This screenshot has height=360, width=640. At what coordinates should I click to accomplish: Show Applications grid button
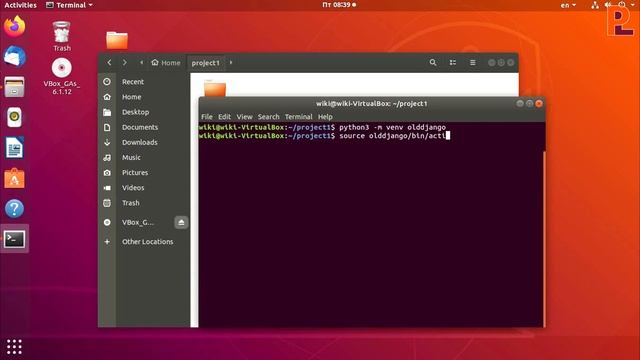[14, 347]
